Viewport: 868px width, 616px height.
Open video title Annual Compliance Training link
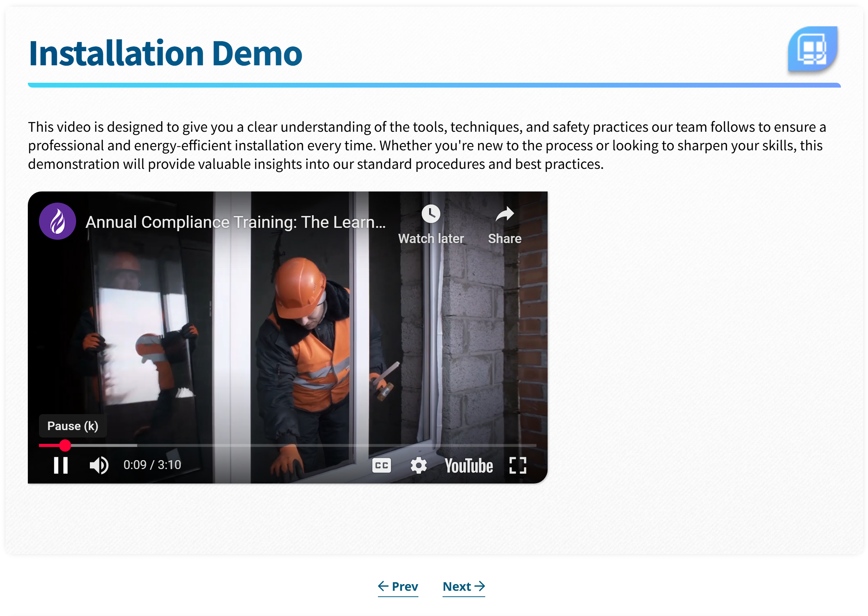point(236,222)
